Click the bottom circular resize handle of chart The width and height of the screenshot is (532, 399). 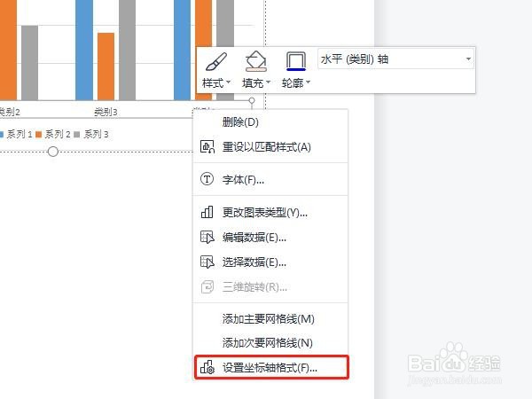[x=52, y=152]
